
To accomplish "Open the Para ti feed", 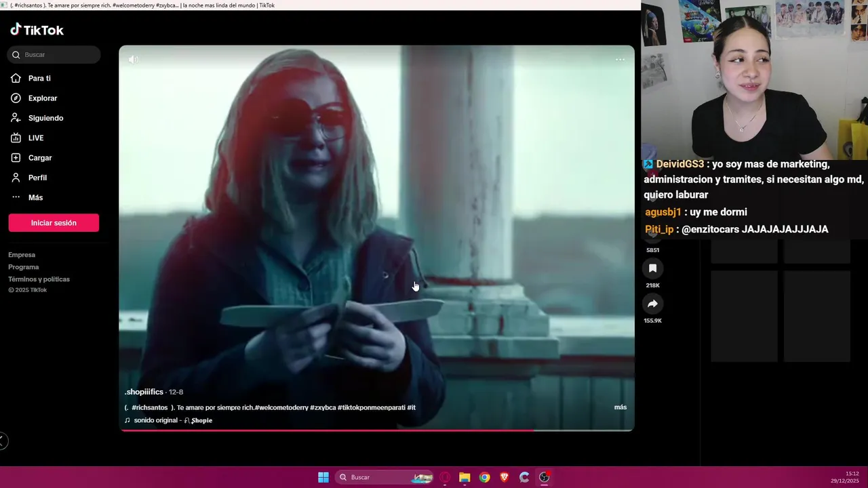I will [x=39, y=79].
